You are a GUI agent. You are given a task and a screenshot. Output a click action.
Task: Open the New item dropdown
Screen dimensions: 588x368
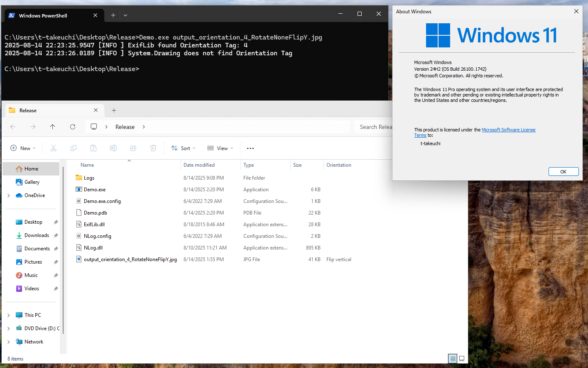click(x=23, y=148)
